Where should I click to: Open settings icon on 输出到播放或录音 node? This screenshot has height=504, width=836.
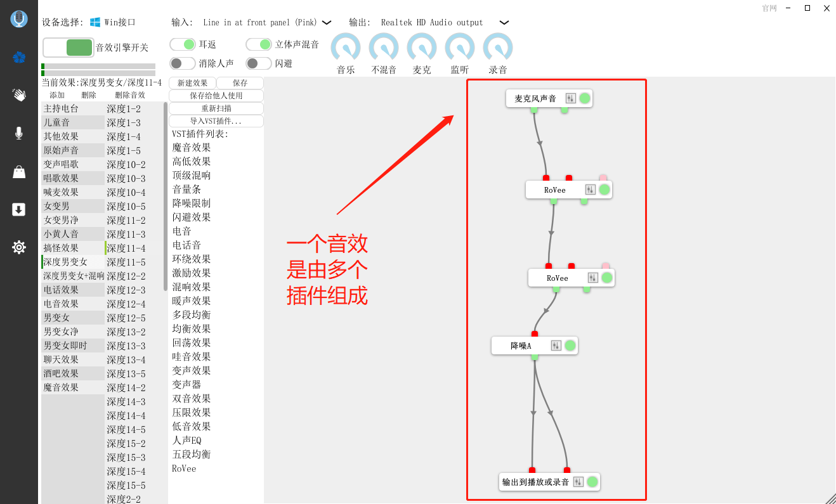click(578, 482)
